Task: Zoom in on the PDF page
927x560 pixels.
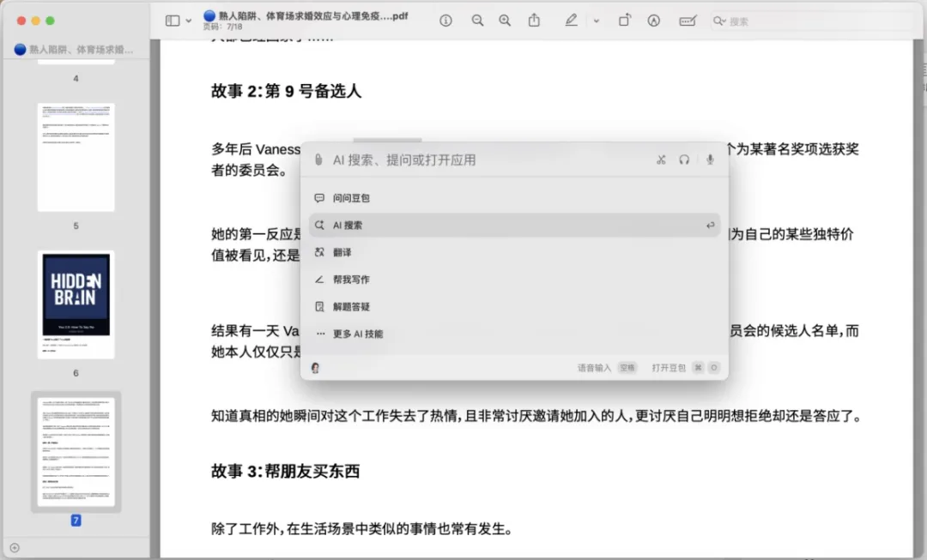Action: [505, 21]
